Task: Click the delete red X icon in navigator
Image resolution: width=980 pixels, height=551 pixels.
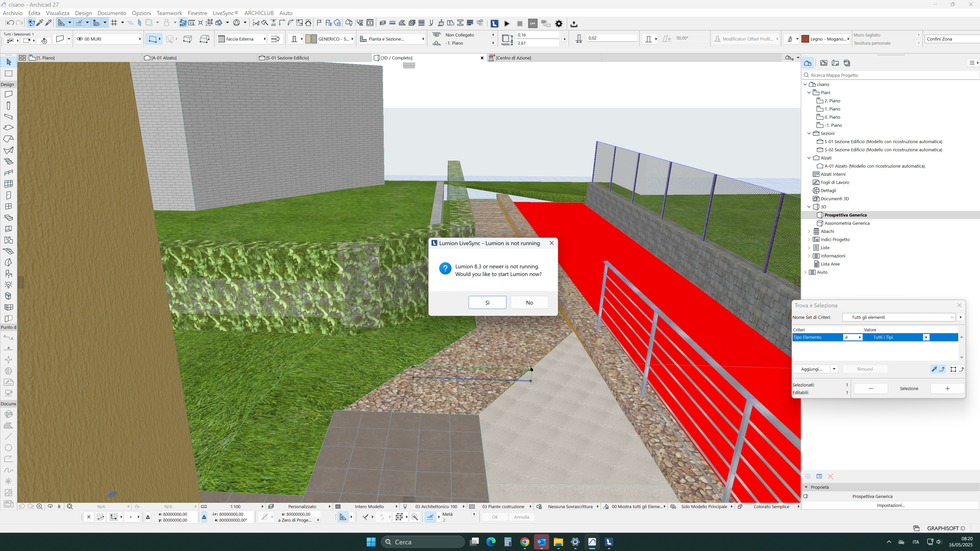Action: coord(830,476)
